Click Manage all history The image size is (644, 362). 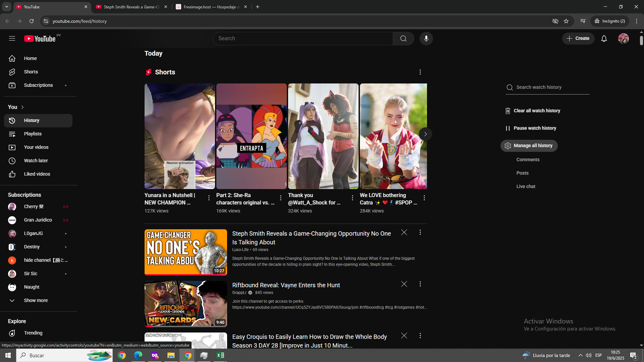coord(529,146)
